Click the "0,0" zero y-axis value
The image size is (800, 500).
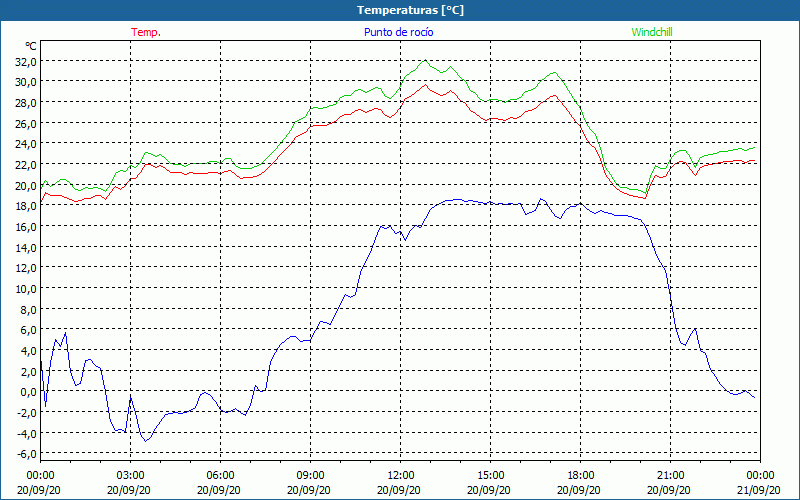28,392
